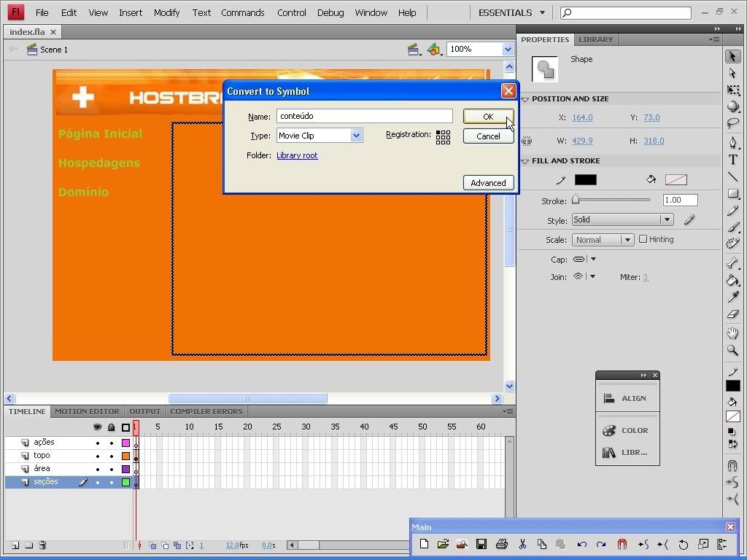Toggle visibility dot of topo layer
This screenshot has width=747, height=560.
[97, 456]
